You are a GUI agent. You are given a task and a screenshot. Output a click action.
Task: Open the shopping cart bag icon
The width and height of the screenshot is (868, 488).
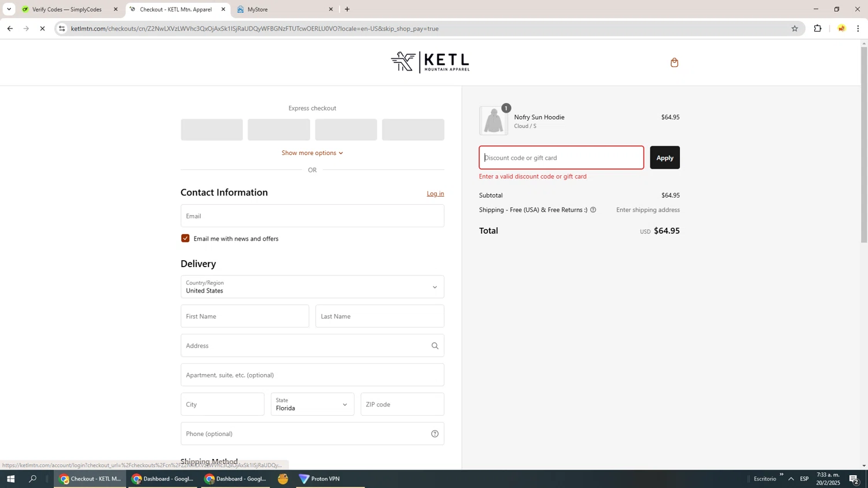tap(674, 62)
